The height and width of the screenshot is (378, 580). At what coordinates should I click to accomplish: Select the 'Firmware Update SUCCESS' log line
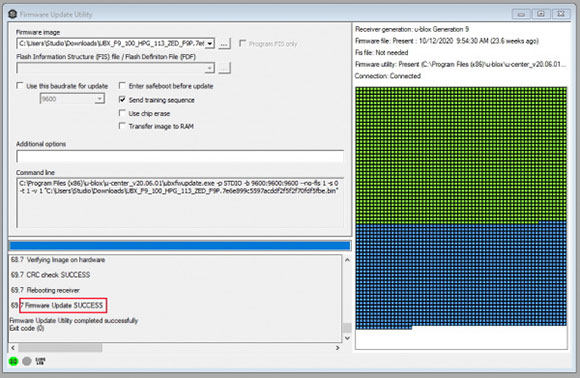(57, 305)
